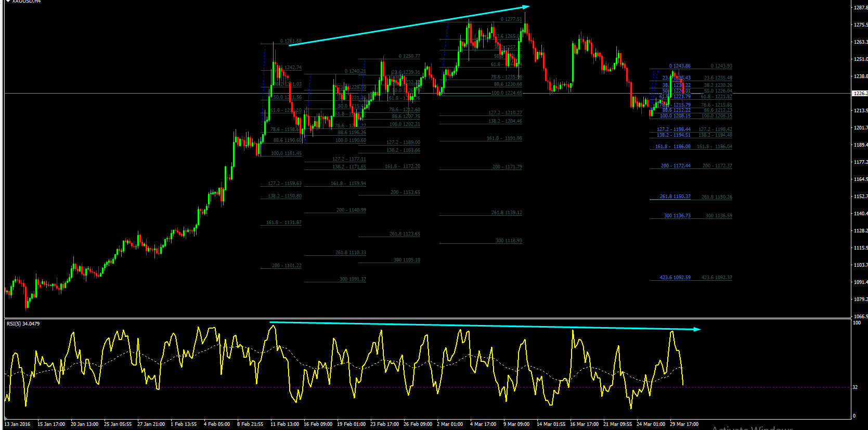Select the gray 127.2 - 1198.42 label
Screen dimensions: 868x430
(715, 129)
